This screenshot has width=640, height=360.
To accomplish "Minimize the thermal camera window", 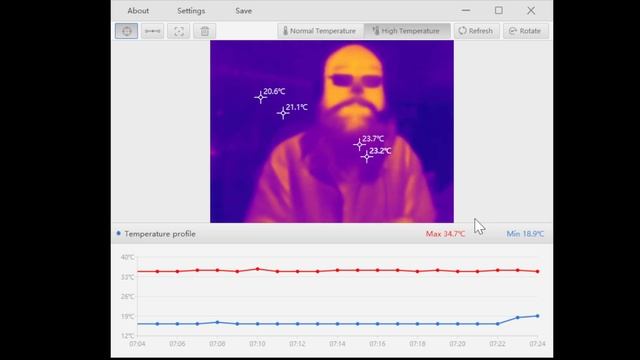I will coord(466,11).
